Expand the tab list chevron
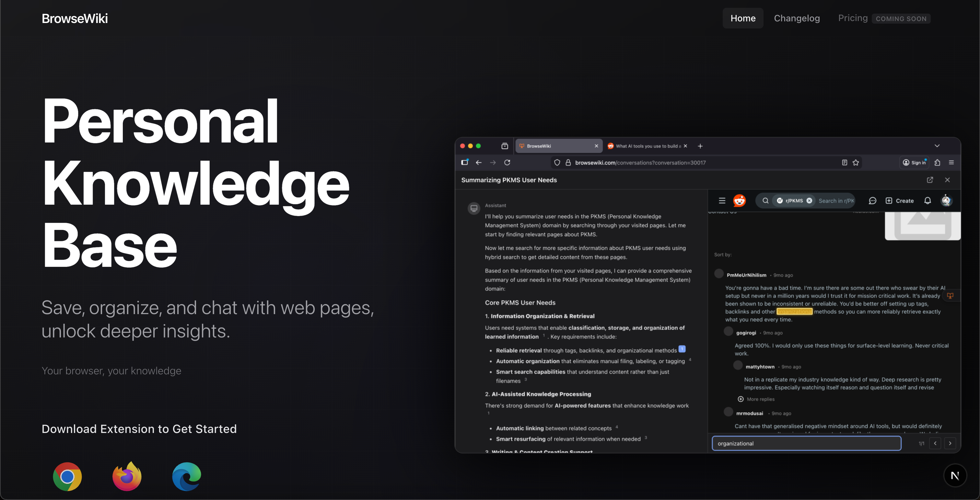Screen dimensions: 980x500 pos(937,146)
